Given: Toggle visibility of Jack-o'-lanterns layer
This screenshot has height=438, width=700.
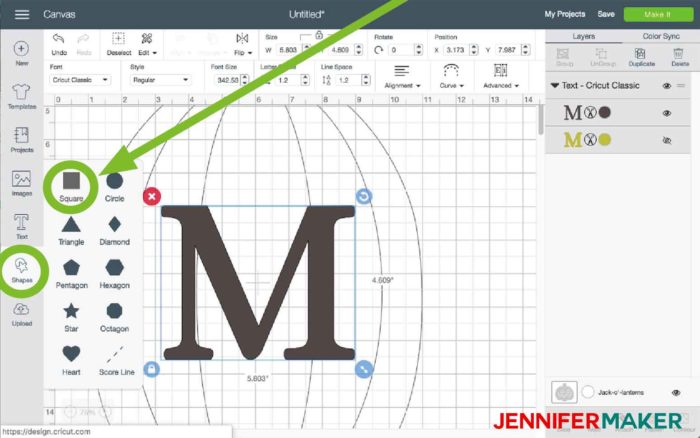Looking at the screenshot, I should (x=675, y=392).
